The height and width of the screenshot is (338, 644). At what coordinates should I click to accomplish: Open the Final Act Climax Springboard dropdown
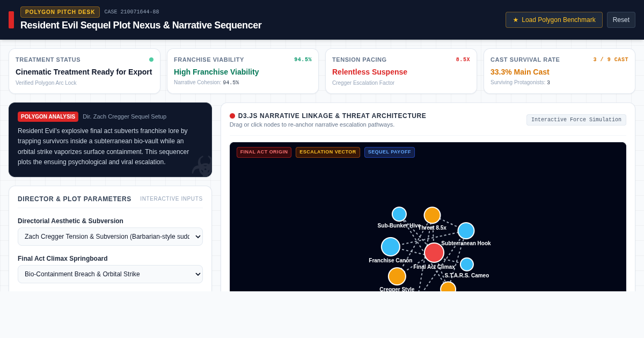110,274
